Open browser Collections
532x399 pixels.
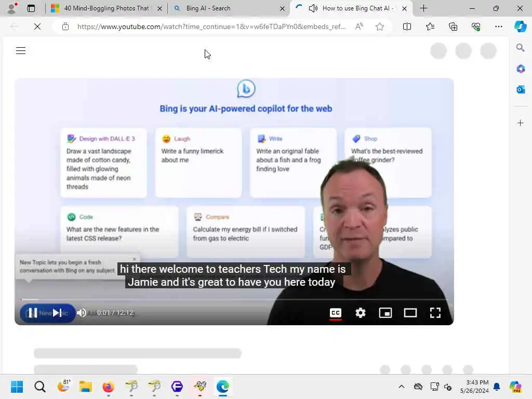pyautogui.click(x=453, y=26)
